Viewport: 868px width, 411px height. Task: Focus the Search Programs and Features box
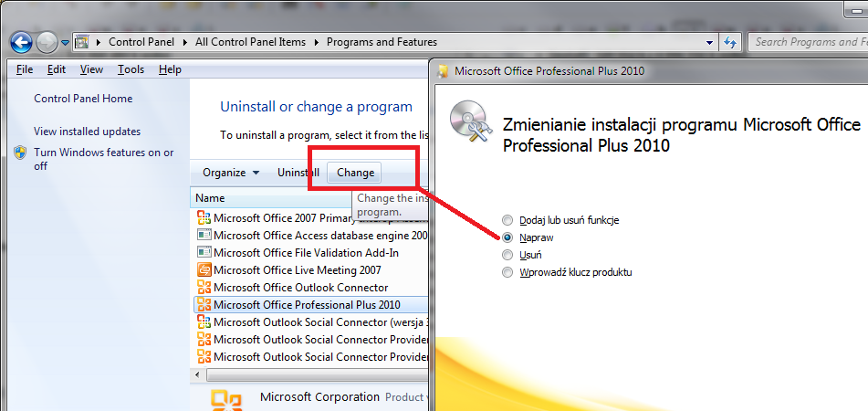point(807,42)
